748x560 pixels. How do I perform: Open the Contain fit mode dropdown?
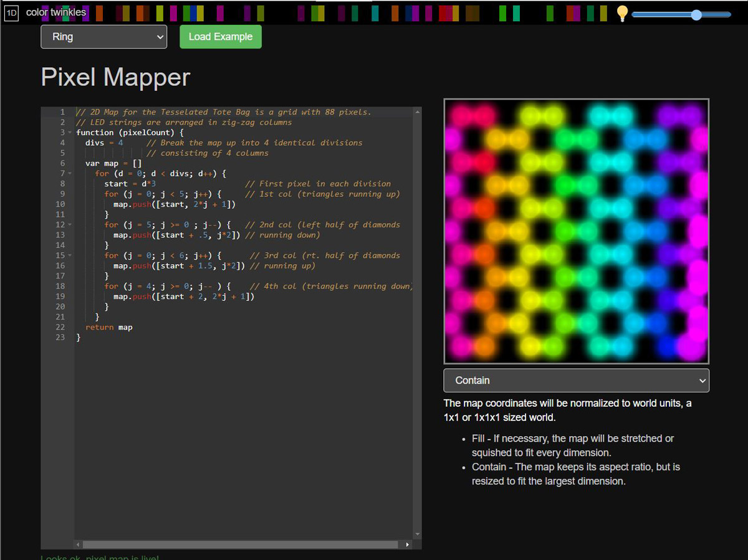point(576,381)
